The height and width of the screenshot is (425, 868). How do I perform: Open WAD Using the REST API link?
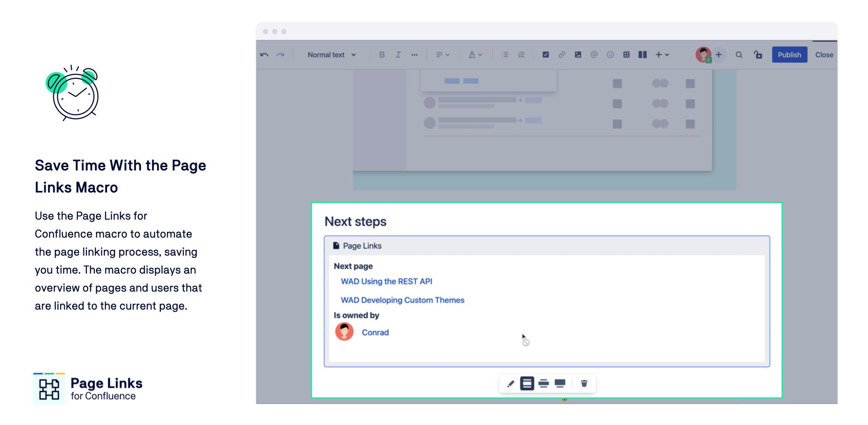(x=386, y=281)
